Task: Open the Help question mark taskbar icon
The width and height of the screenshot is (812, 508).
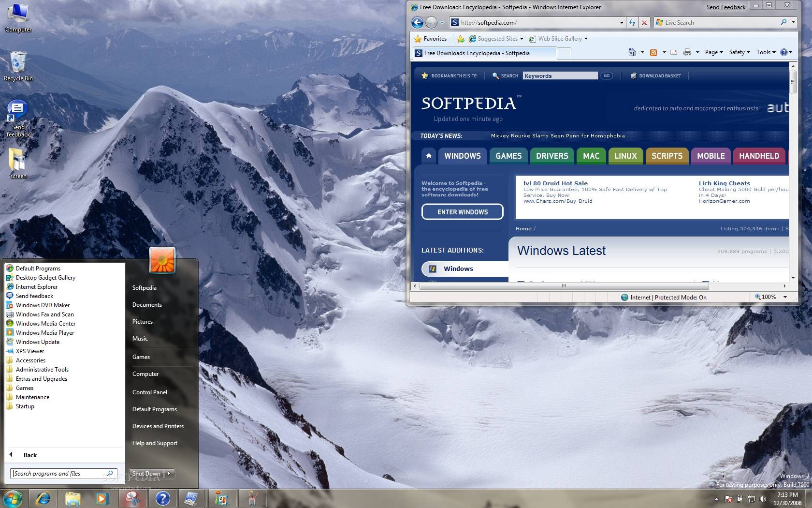Action: [162, 498]
